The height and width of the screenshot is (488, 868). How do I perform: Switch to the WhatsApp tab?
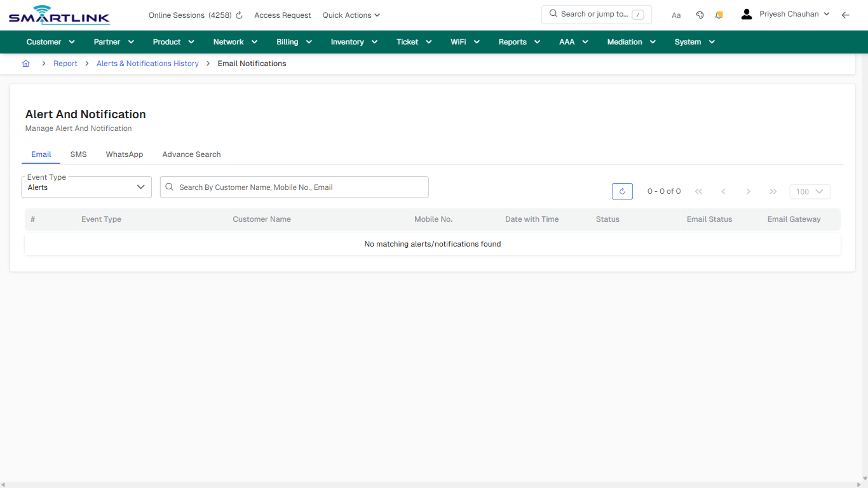click(124, 154)
